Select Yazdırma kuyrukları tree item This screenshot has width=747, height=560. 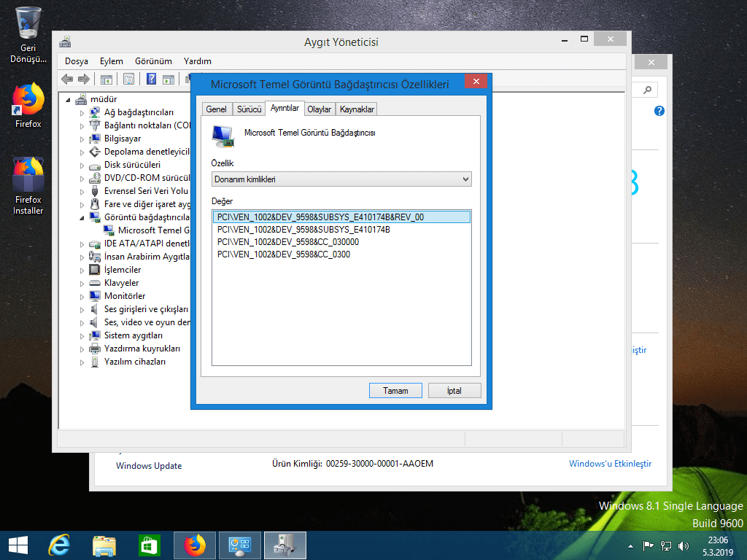[142, 349]
